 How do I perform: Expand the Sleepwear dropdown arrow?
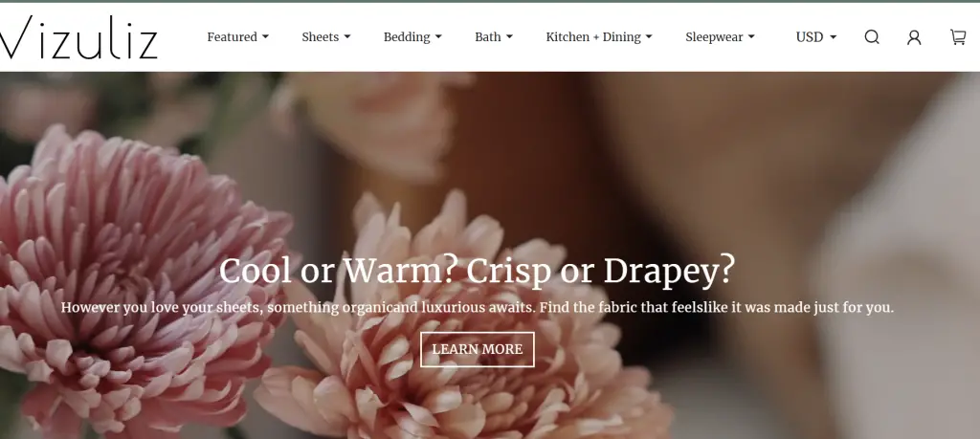pyautogui.click(x=751, y=37)
